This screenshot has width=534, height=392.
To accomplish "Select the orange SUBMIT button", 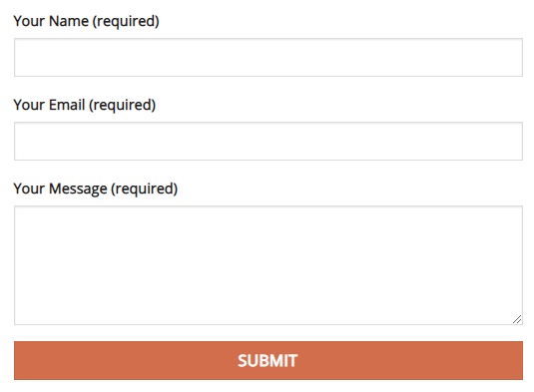I will click(x=268, y=361).
